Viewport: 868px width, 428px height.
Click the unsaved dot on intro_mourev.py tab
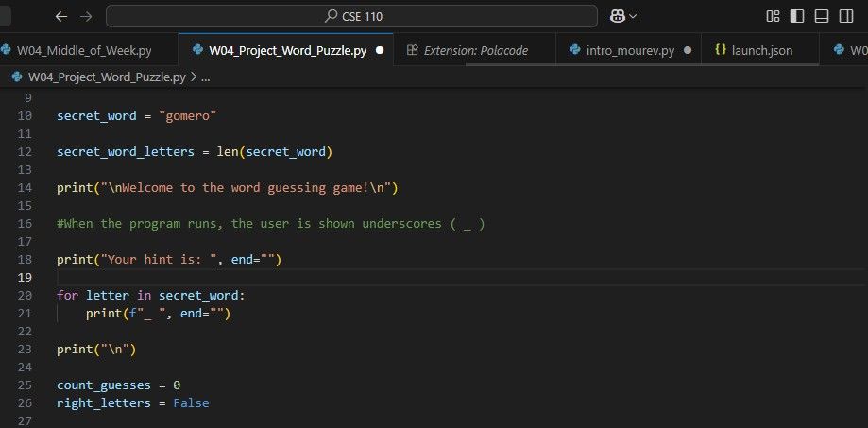(x=687, y=50)
